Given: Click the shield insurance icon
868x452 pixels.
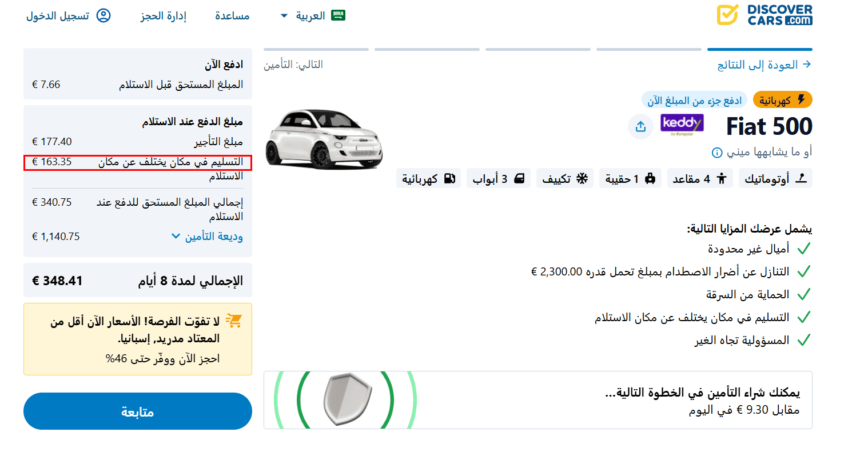Looking at the screenshot, I should pyautogui.click(x=347, y=401).
